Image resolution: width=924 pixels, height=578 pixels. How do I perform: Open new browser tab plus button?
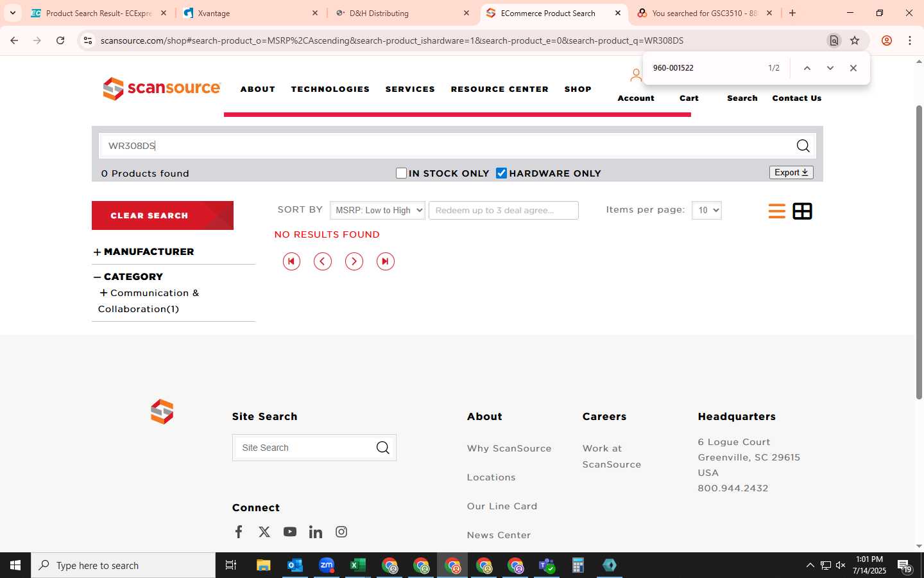click(x=792, y=13)
